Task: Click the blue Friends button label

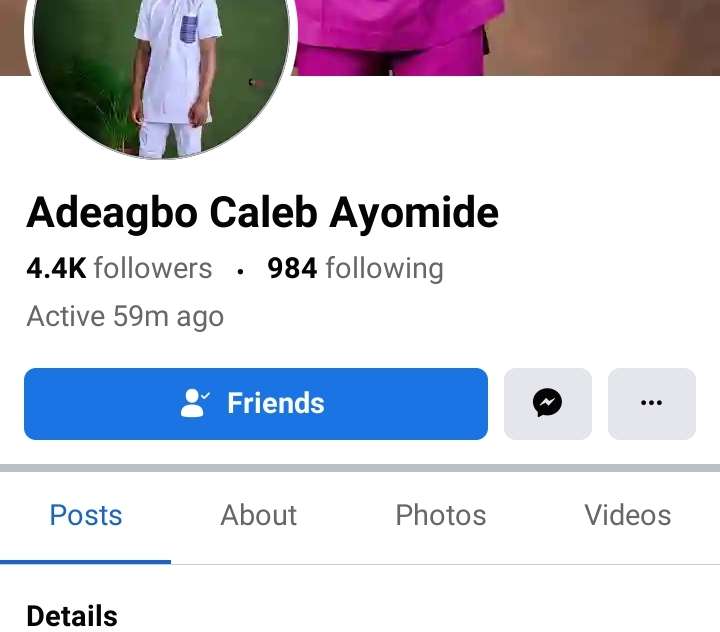Action: 276,403
